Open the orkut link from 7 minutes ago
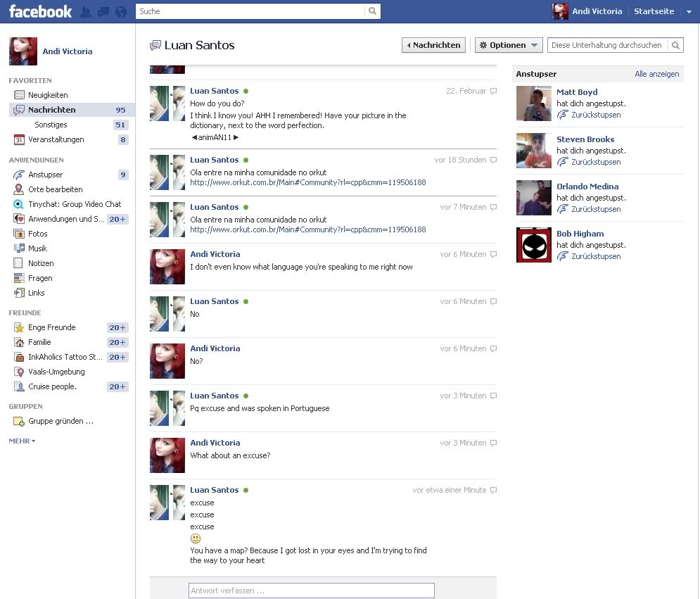The height and width of the screenshot is (599, 700). pyautogui.click(x=307, y=229)
